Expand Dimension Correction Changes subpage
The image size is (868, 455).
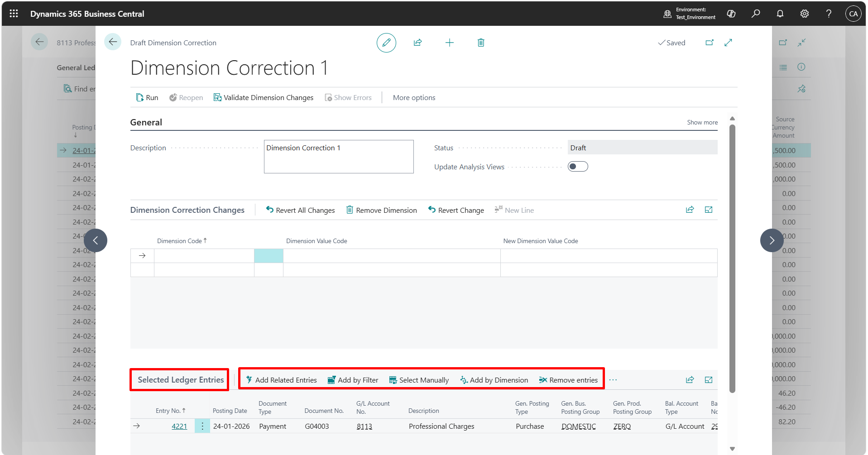709,210
